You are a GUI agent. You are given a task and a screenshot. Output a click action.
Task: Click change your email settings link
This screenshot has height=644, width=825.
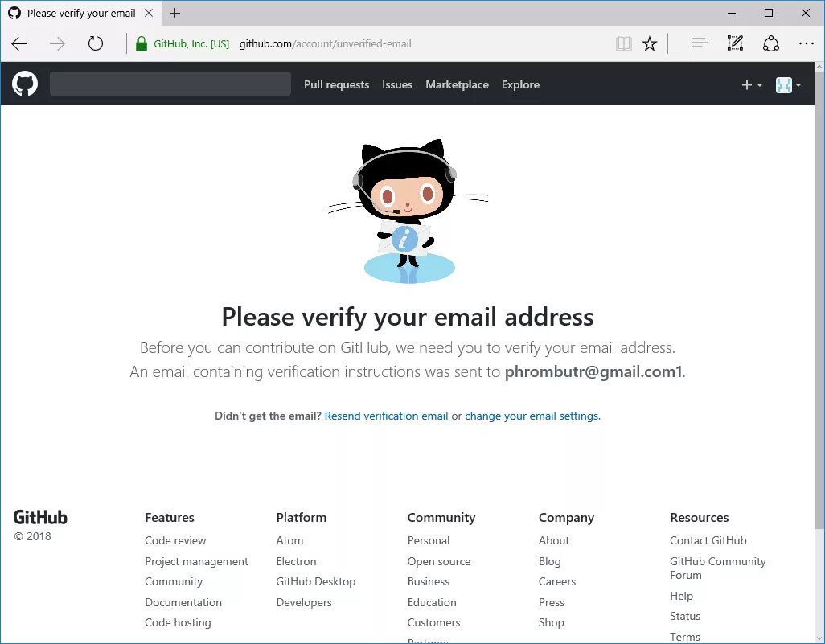click(532, 416)
